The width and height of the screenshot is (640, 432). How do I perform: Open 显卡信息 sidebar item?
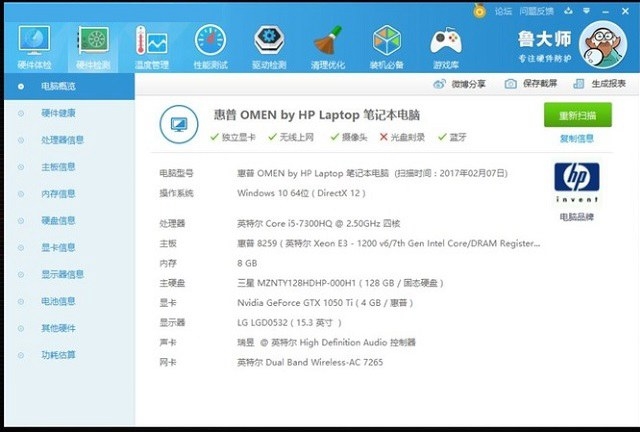click(58, 247)
